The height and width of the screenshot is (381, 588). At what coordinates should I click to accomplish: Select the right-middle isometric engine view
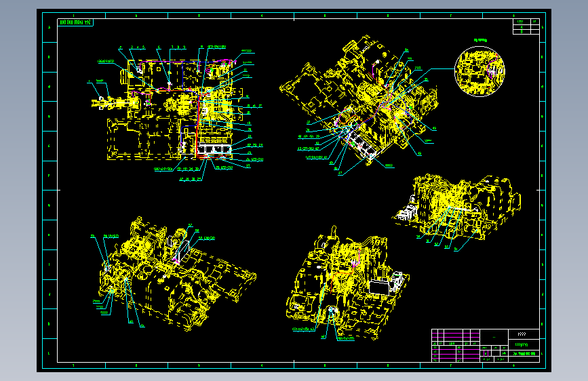[x=456, y=206]
